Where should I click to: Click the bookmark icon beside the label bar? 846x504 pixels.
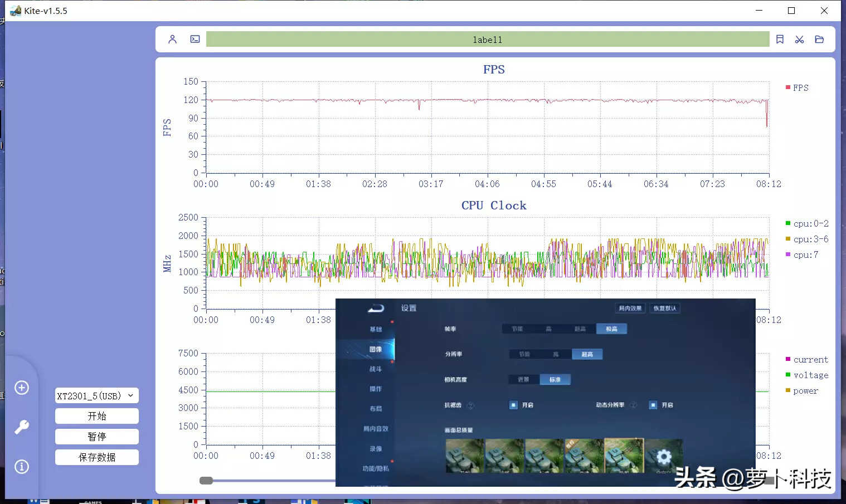780,40
